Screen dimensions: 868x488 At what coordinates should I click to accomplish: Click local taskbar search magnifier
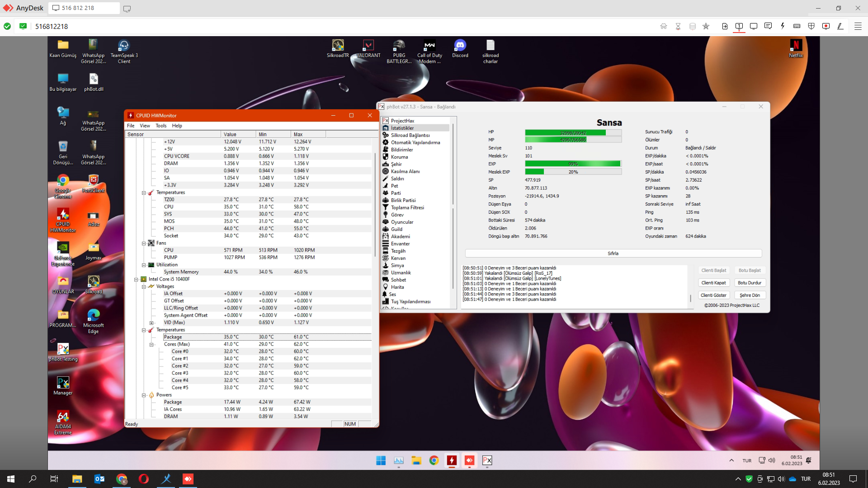click(33, 479)
